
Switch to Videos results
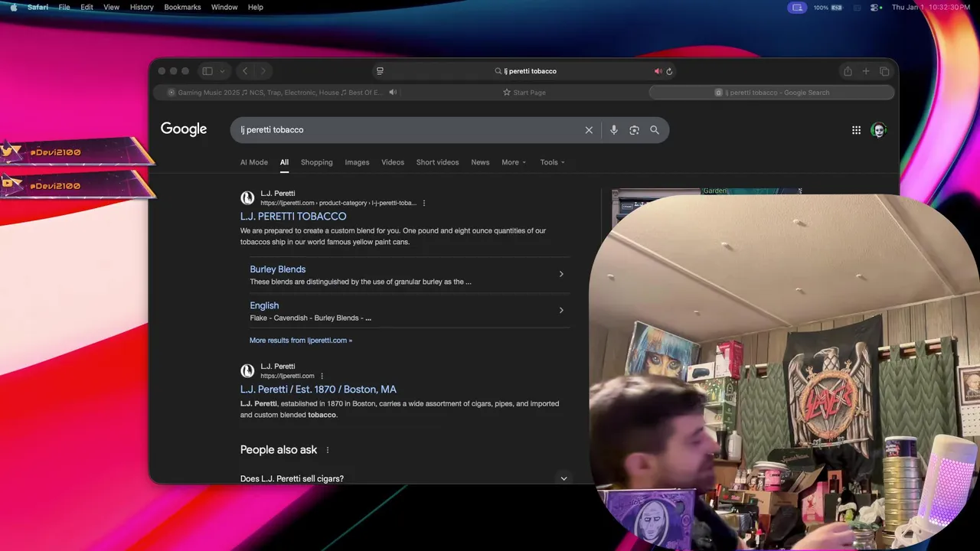click(393, 162)
